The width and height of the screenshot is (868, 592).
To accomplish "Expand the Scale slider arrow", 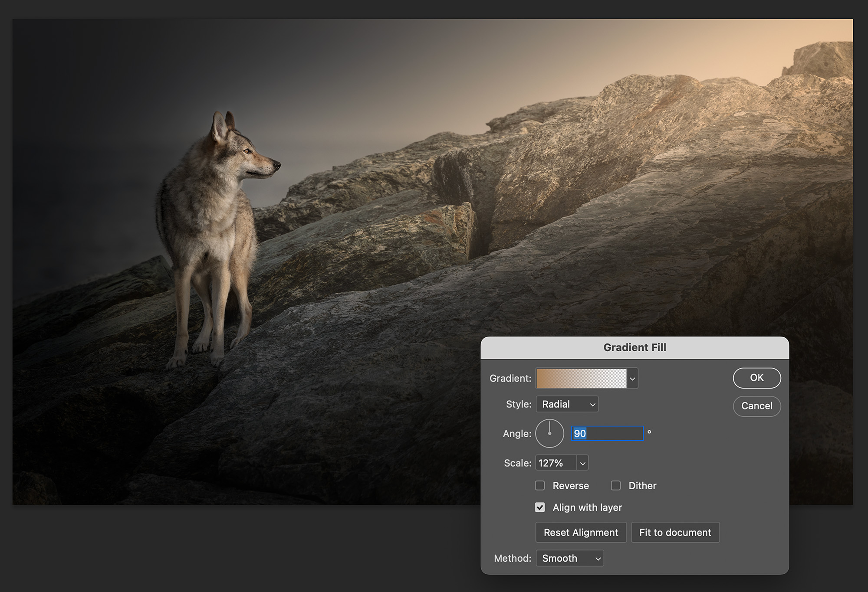I will point(583,463).
